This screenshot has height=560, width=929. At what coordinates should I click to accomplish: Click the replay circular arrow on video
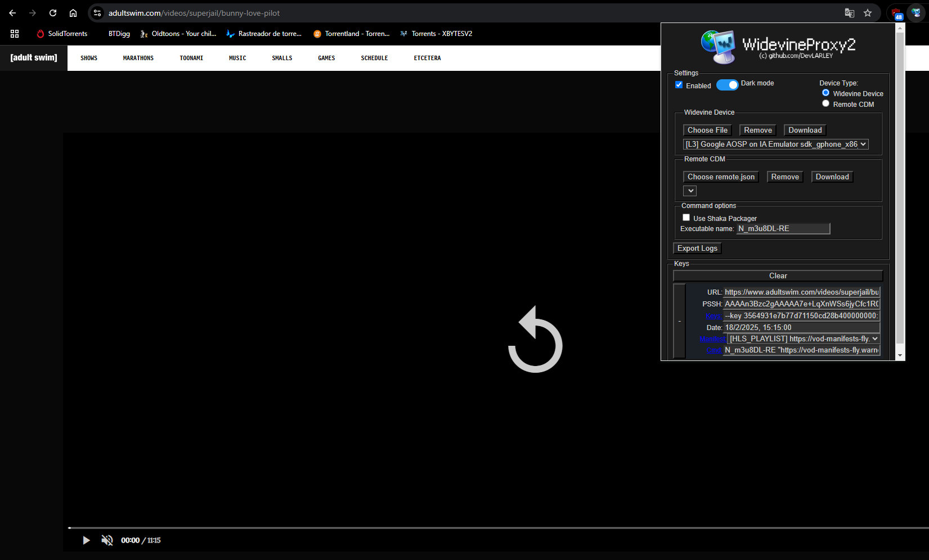535,340
